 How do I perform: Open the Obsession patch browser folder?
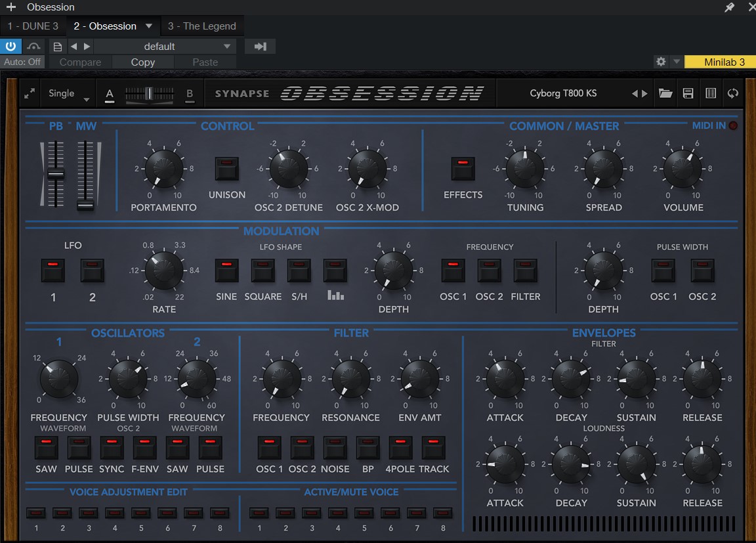(665, 93)
